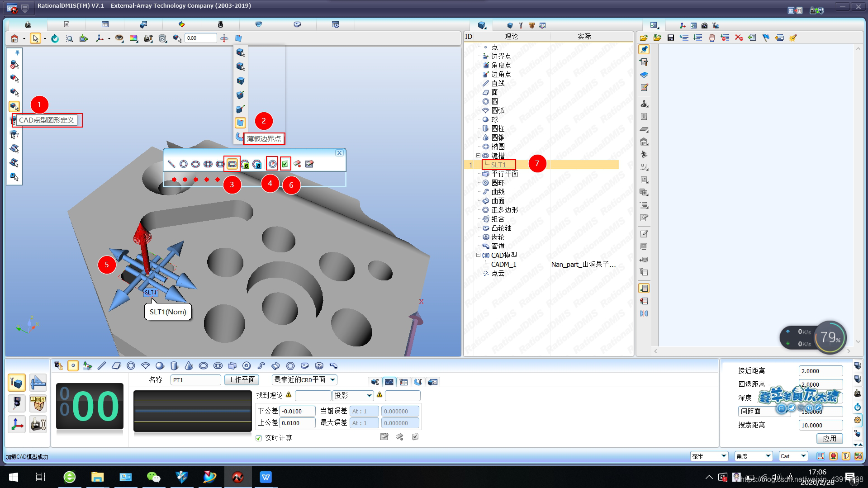Viewport: 868px width, 488px height.
Task: Toggle the pushpin panel pin button
Action: [x=644, y=49]
